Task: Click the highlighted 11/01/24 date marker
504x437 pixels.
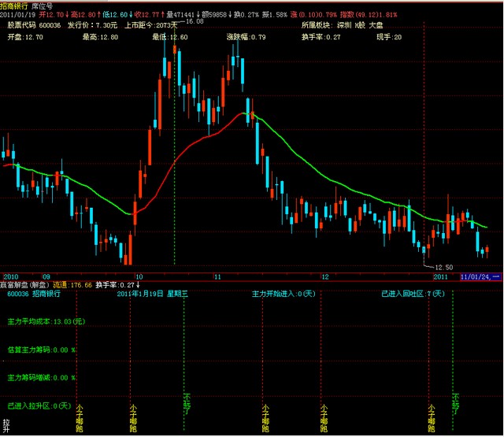Action: click(x=480, y=277)
